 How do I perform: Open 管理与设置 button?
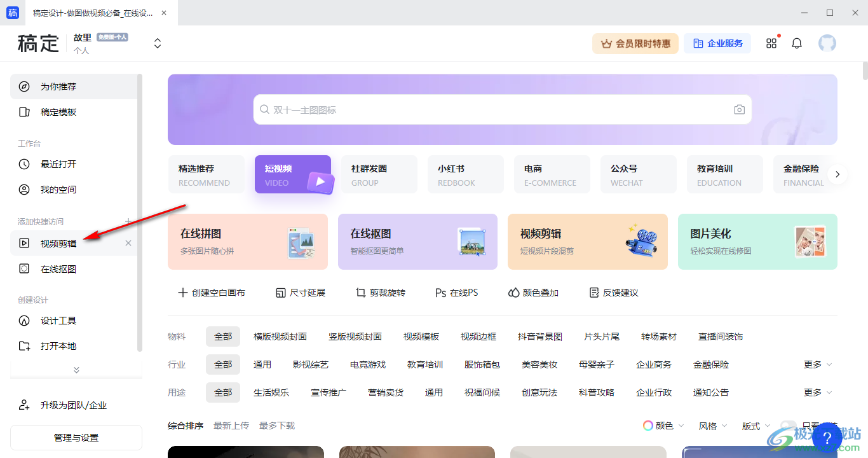(76, 438)
